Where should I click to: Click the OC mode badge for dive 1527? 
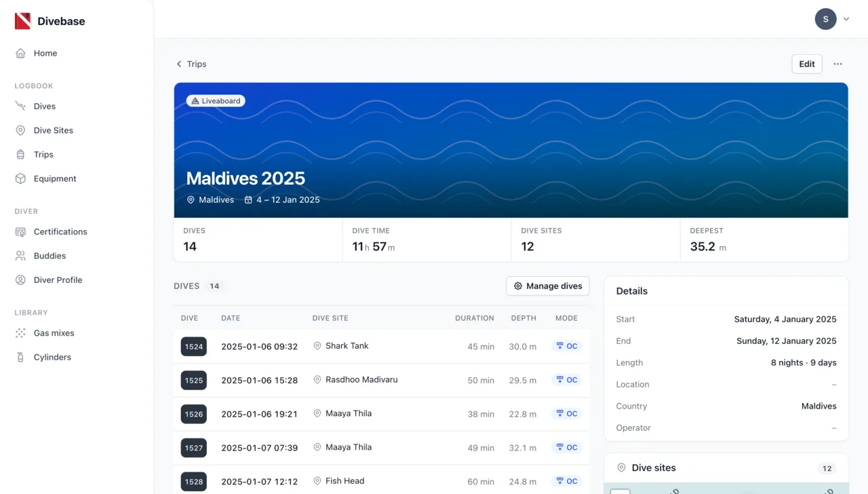pyautogui.click(x=566, y=448)
